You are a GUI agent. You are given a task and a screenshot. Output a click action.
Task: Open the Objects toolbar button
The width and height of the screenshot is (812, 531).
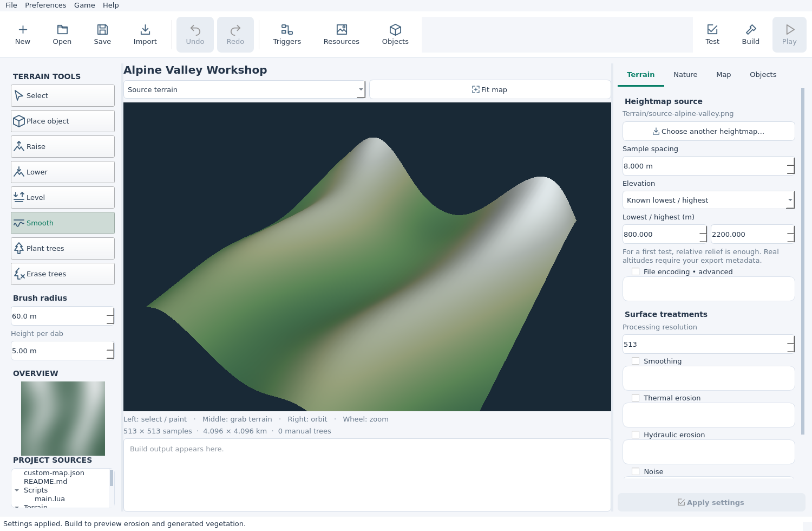395,35
